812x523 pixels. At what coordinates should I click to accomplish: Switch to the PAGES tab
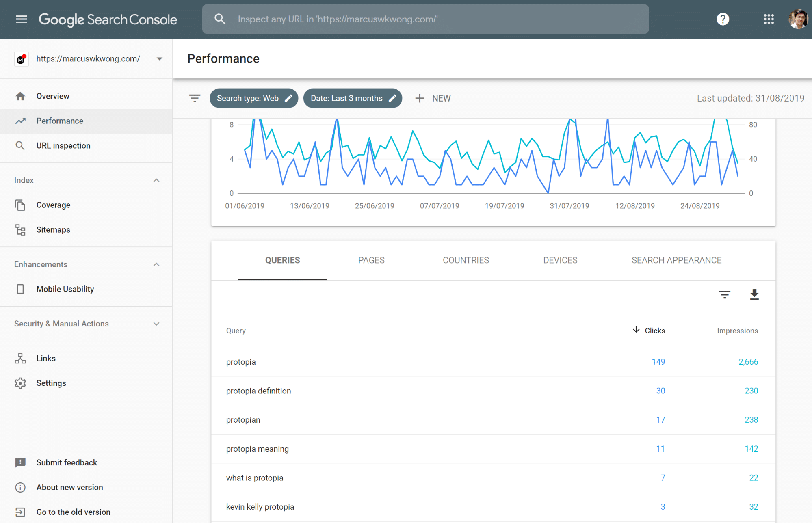point(371,260)
